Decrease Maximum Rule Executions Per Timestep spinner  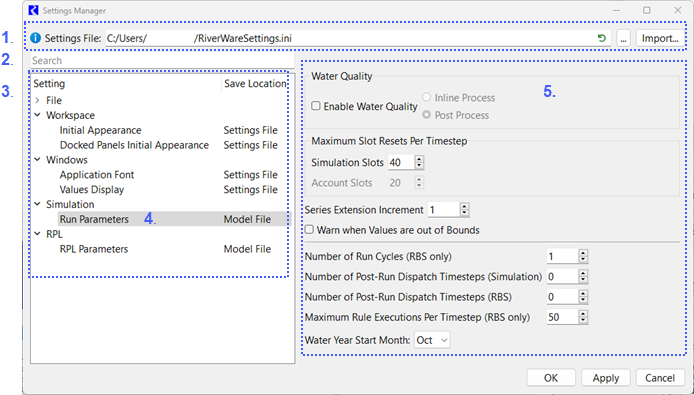click(x=583, y=321)
